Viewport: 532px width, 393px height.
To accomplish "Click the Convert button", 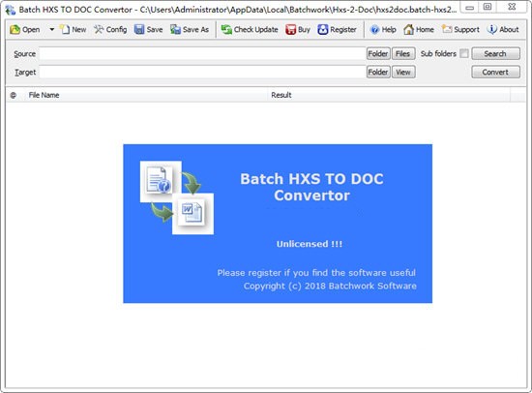I will tap(495, 72).
